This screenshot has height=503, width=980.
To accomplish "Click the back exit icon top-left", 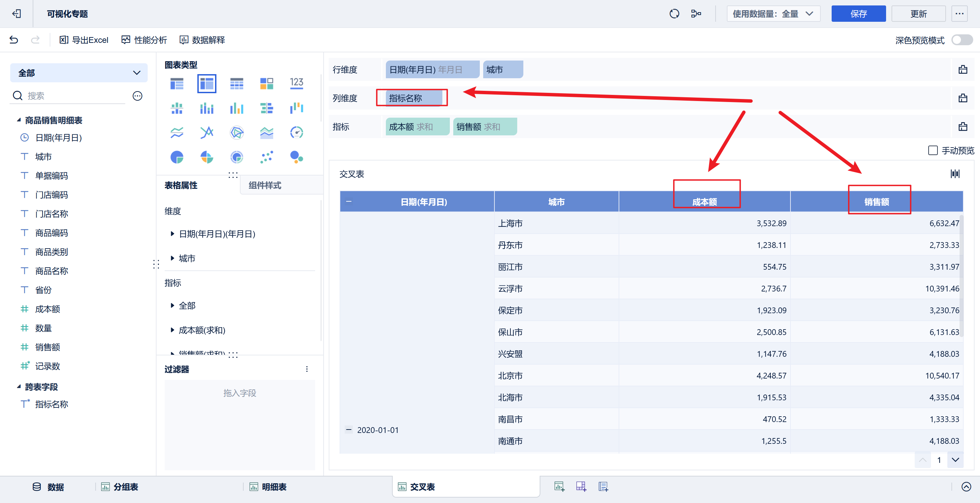I will click(16, 14).
